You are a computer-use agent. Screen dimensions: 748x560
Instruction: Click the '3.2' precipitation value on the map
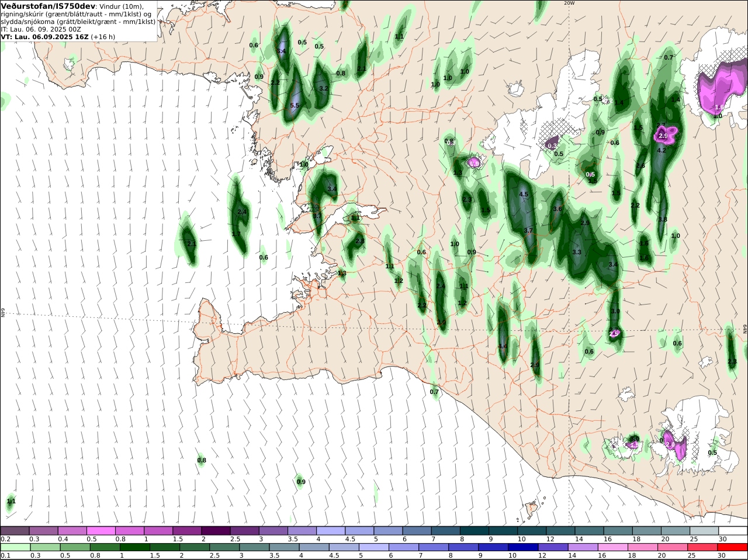click(323, 89)
